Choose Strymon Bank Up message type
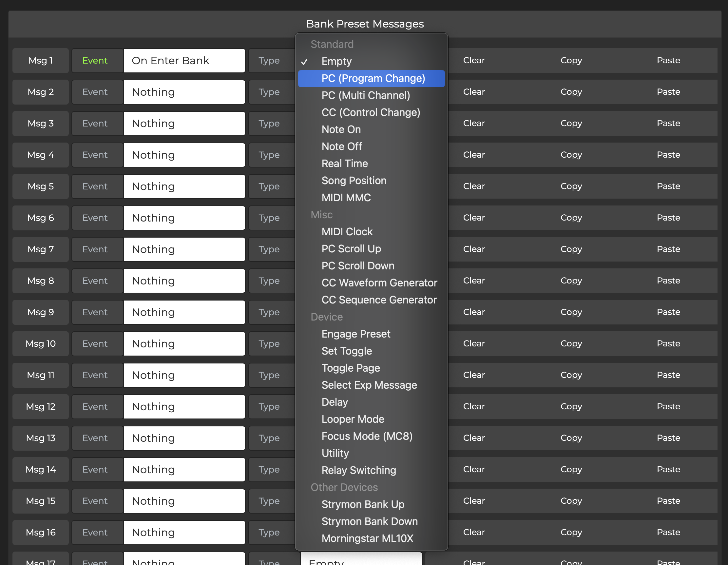 coord(363,504)
